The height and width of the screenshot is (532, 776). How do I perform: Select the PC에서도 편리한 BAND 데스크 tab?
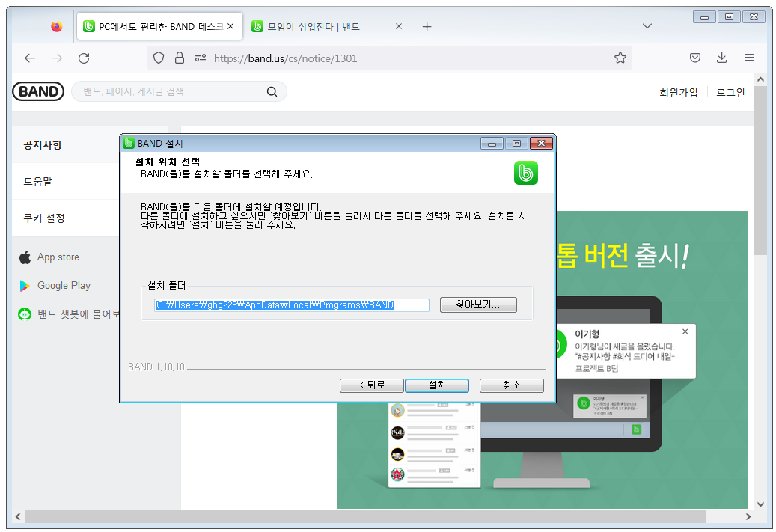click(x=159, y=26)
